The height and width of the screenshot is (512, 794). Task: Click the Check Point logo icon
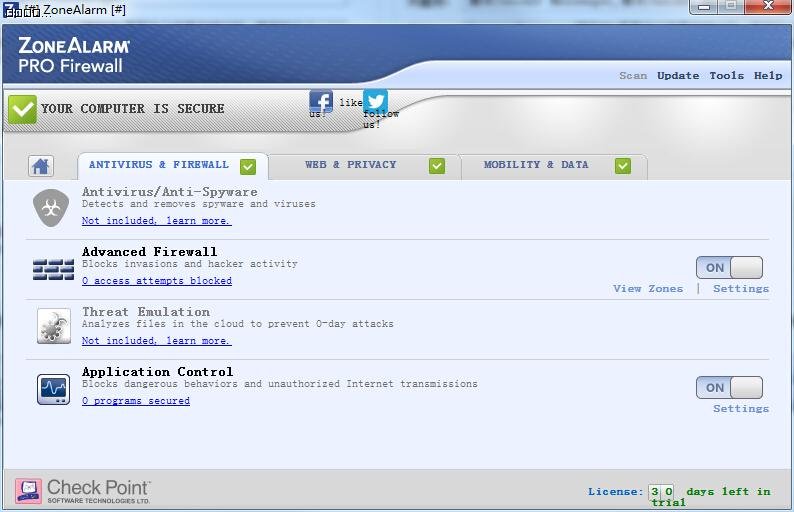(x=28, y=491)
